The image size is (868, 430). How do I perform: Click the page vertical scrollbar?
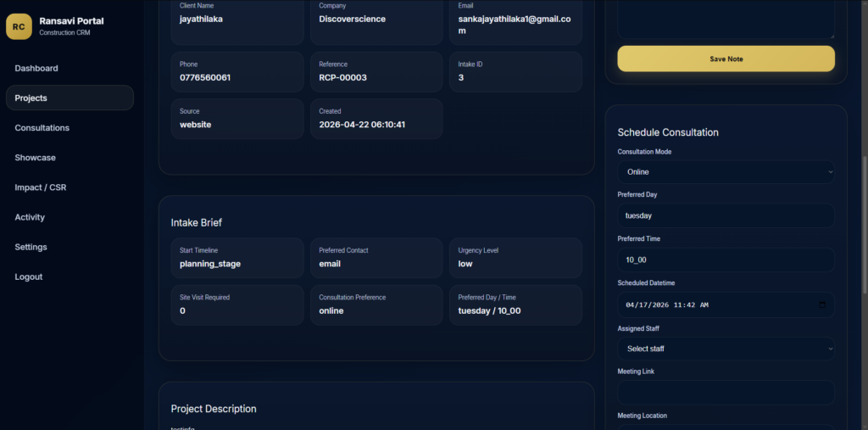[x=863, y=225]
